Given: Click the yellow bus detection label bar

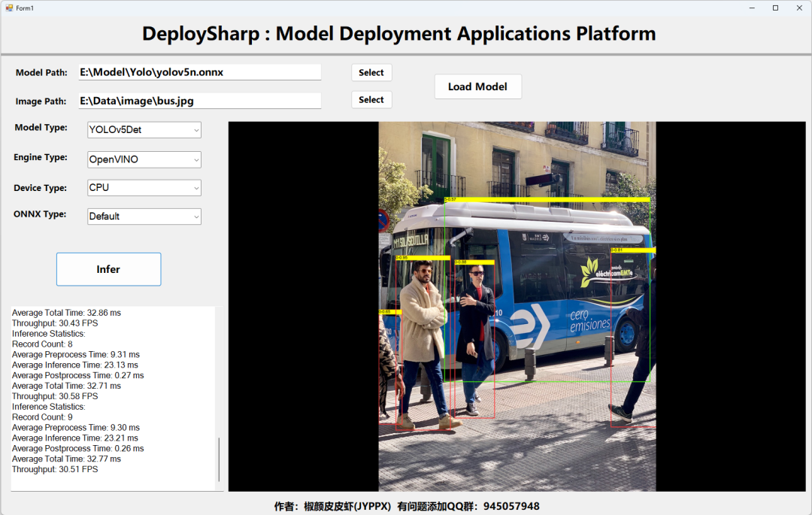Looking at the screenshot, I should [x=547, y=199].
